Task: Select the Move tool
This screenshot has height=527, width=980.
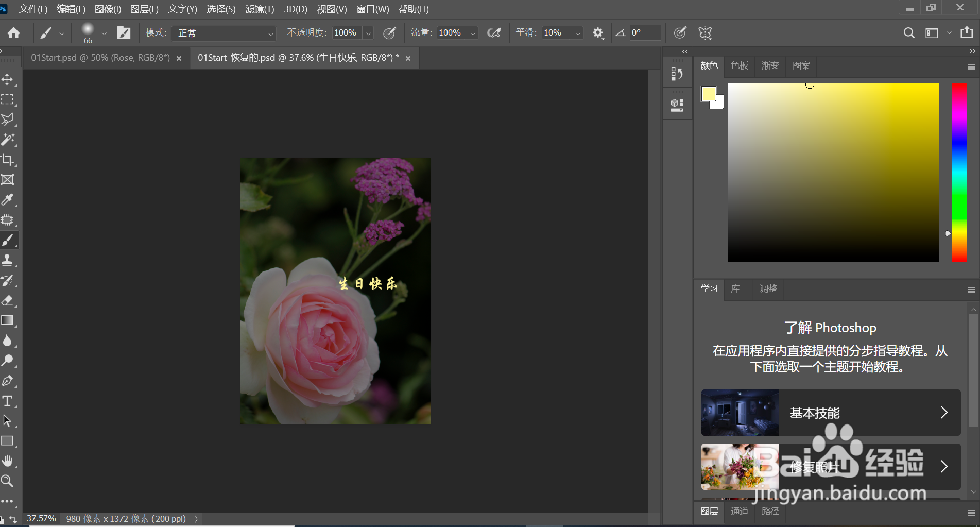Action: 7,79
